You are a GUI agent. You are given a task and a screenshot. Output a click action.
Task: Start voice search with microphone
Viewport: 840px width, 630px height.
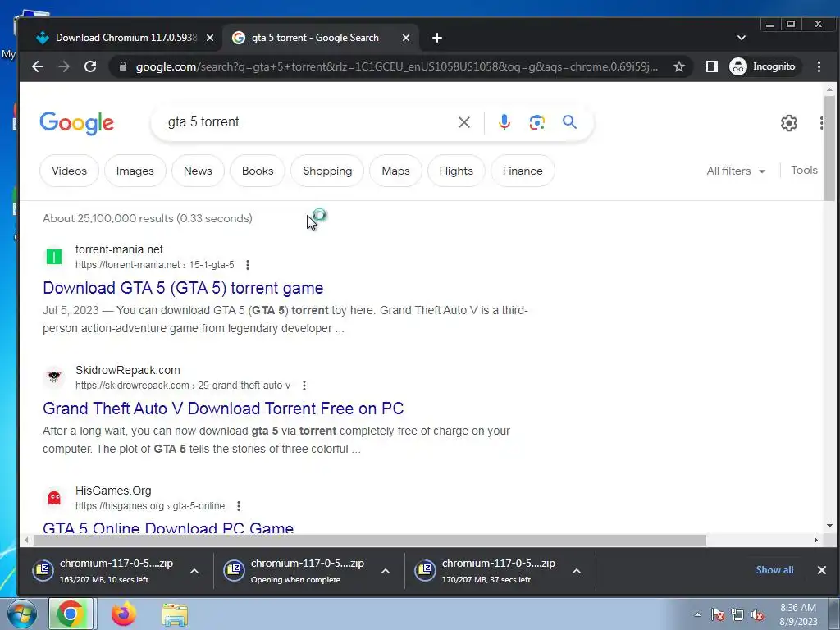[x=504, y=122]
